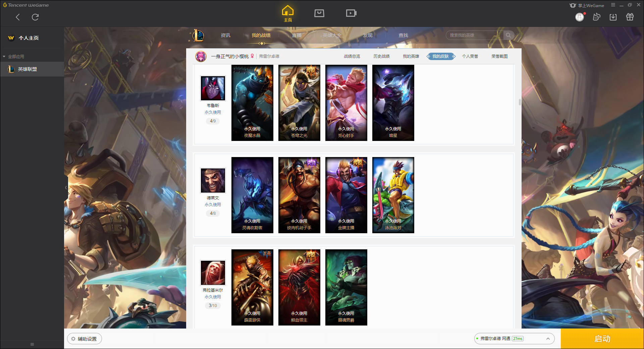Switch to the 战绩总览 sub-tab
Screen dimensions: 644x349
click(352, 56)
